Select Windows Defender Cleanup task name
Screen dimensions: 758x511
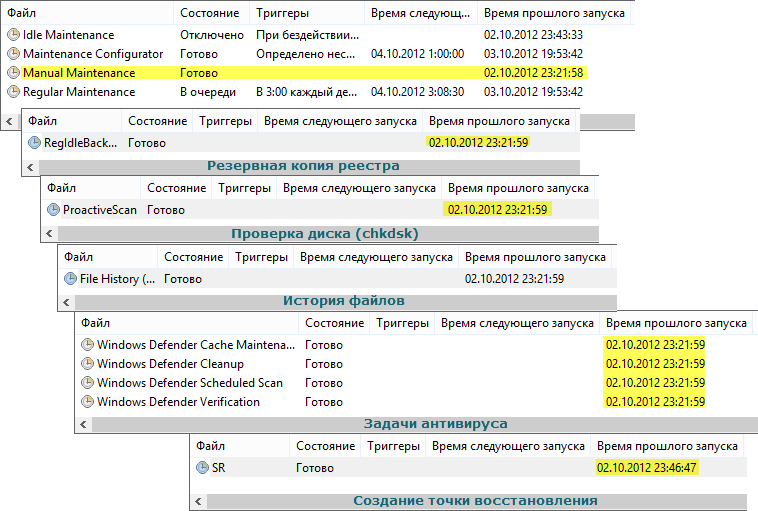pos(170,364)
